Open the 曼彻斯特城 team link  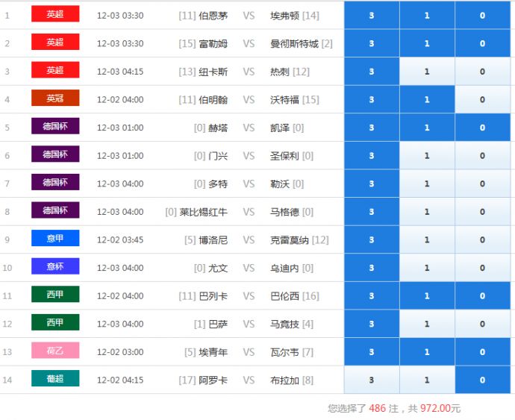(x=294, y=44)
